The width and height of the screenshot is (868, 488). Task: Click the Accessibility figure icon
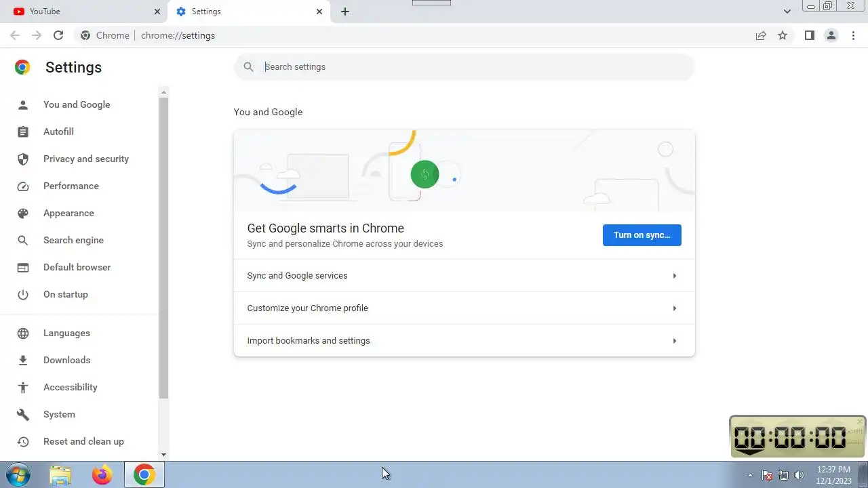click(x=23, y=387)
